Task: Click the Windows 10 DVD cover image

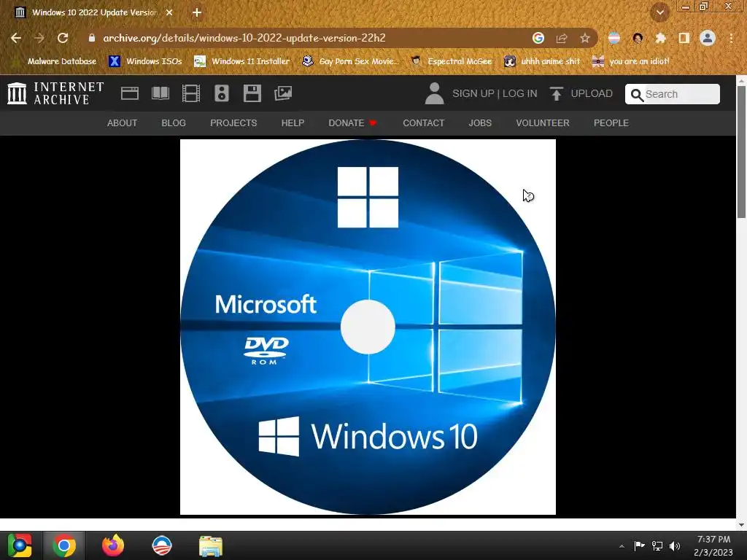Action: coord(368,327)
